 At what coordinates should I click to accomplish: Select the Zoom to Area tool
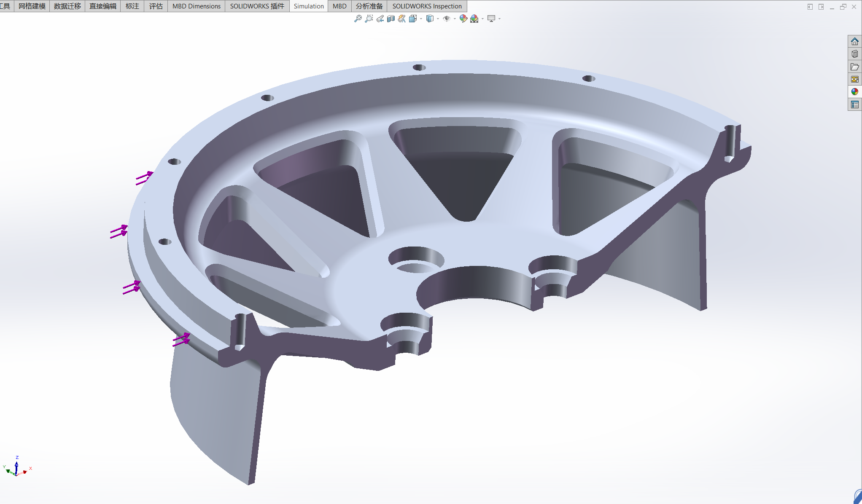tap(369, 19)
